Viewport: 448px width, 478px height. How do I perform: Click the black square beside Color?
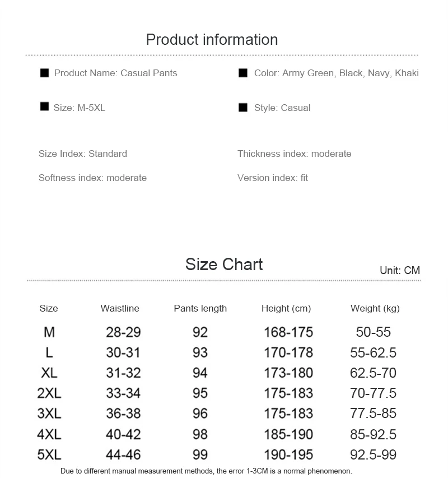tap(243, 73)
